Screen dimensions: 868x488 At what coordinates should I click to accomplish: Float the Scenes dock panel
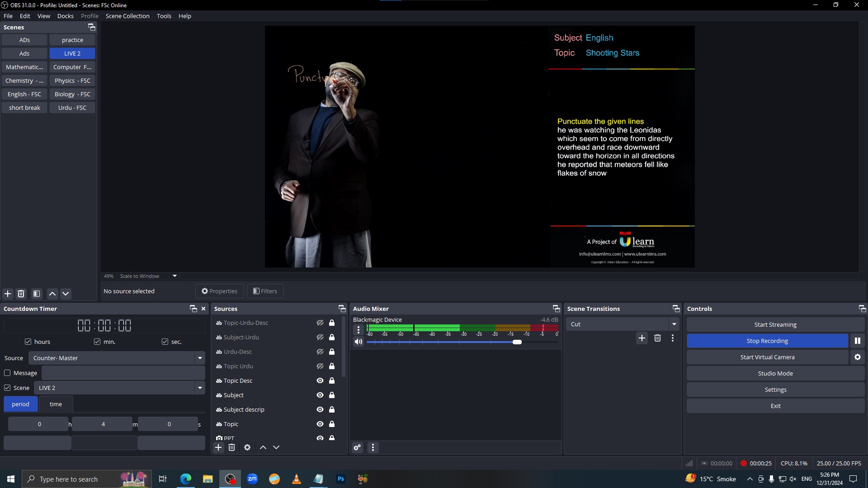pos(91,27)
